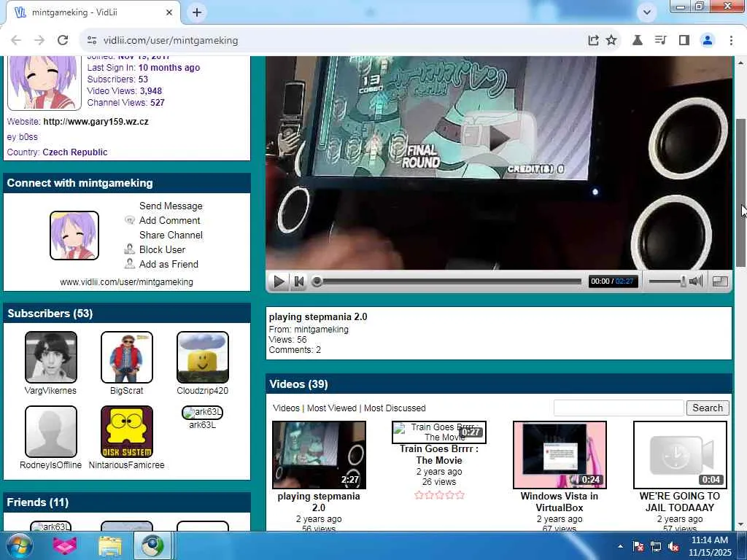Select the Videos sort tab

click(x=286, y=408)
